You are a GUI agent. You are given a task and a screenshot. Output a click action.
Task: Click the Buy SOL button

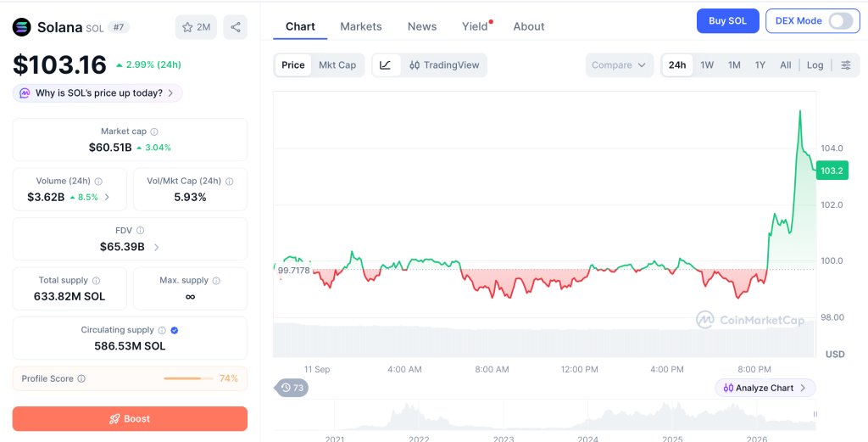coord(727,21)
